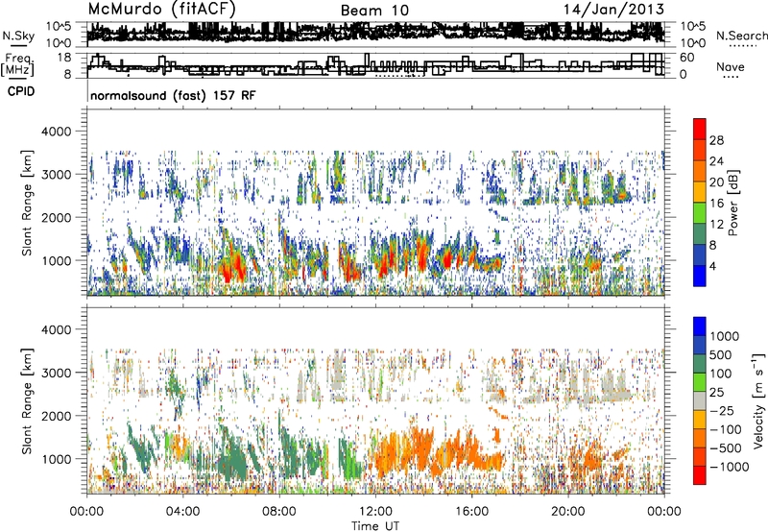Click the 04:00 time axis label
This screenshot has width=768, height=532.
(x=183, y=512)
